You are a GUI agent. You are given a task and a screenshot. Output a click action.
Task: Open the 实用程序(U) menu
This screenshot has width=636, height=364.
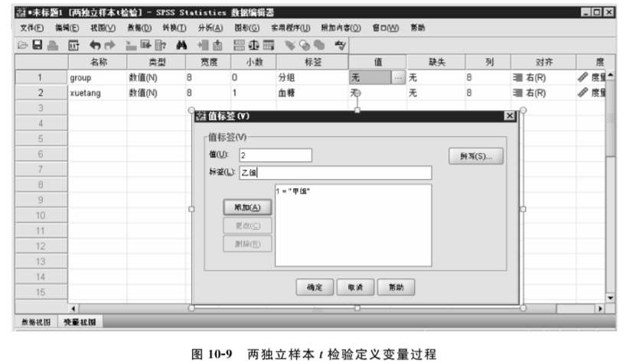pos(290,28)
